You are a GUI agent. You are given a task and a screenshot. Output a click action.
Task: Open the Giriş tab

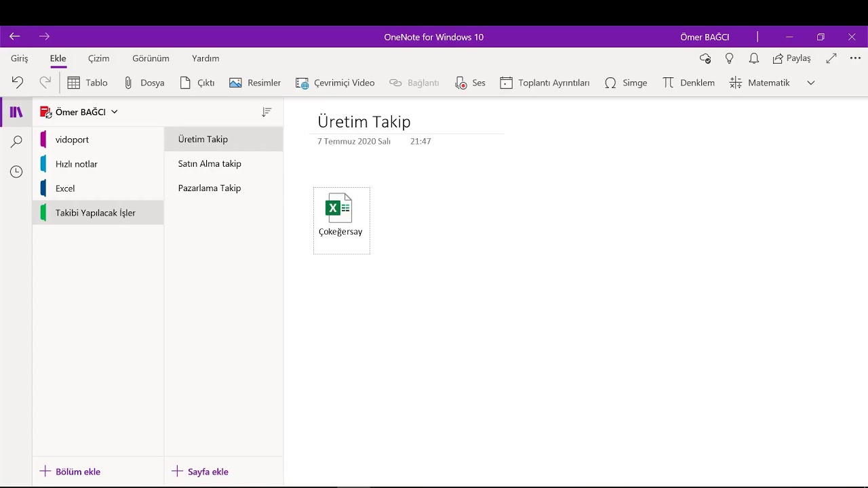(x=20, y=58)
